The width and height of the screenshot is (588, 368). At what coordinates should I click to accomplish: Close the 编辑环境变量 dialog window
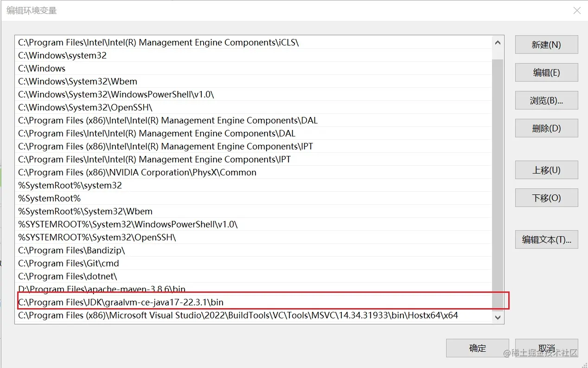[x=577, y=10]
